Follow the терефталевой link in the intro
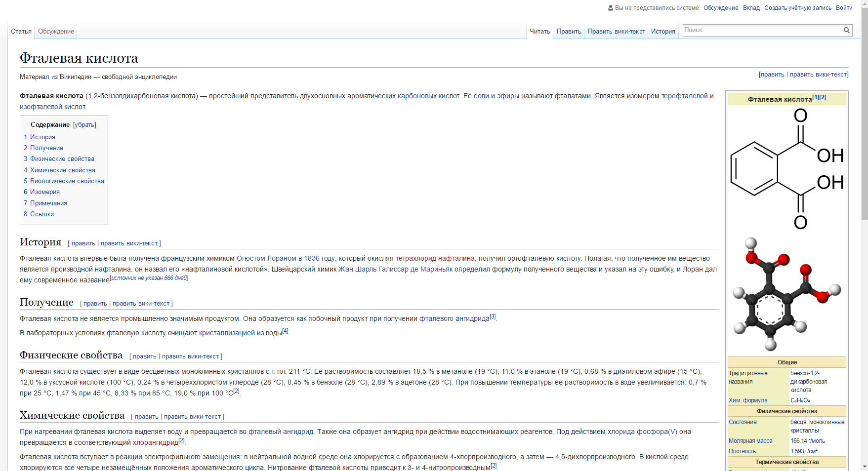Screen dimensions: 868x471 click(684, 96)
